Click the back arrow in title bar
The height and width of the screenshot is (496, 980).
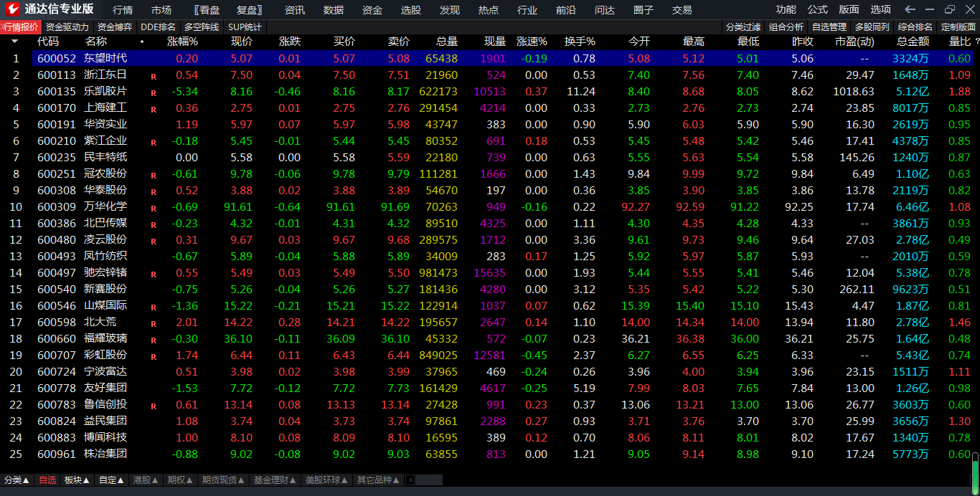tap(910, 9)
